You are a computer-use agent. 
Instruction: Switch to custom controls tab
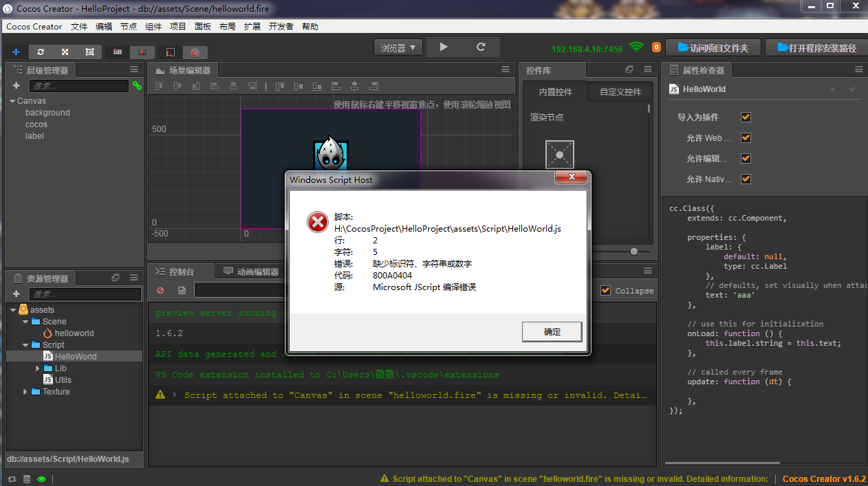point(620,91)
